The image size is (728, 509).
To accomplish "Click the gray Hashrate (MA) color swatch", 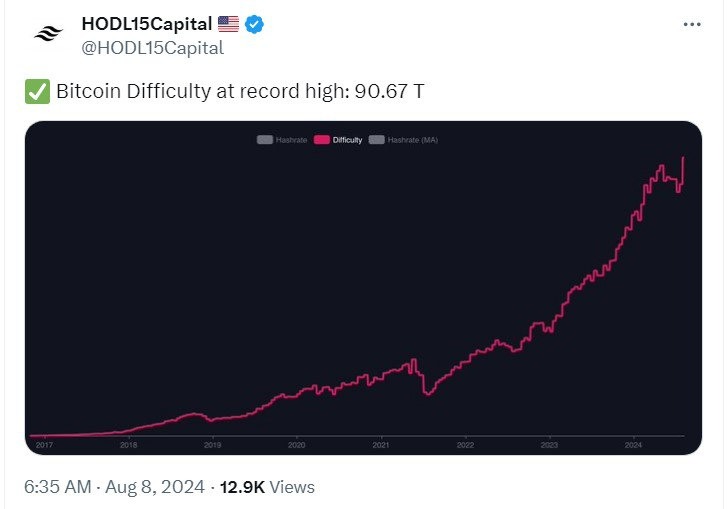I will pyautogui.click(x=377, y=140).
